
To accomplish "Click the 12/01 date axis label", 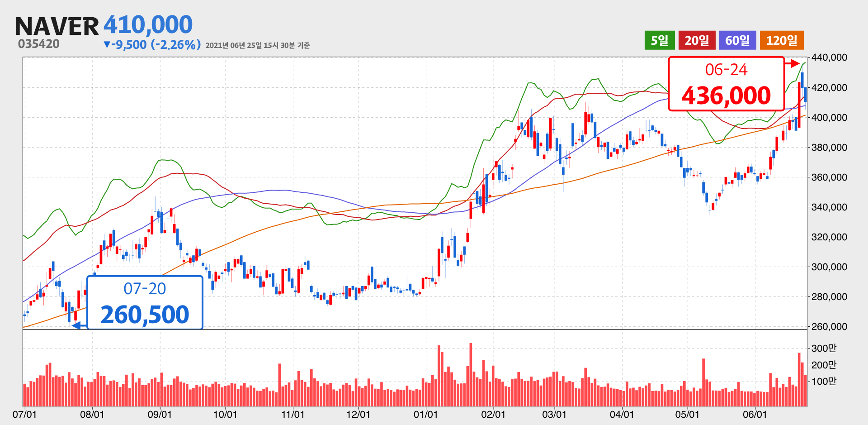I will point(358,414).
